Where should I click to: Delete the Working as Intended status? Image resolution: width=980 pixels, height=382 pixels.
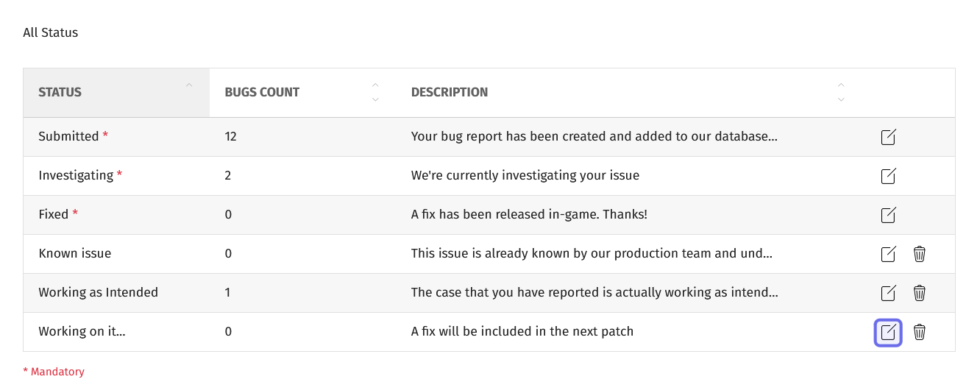(x=919, y=293)
